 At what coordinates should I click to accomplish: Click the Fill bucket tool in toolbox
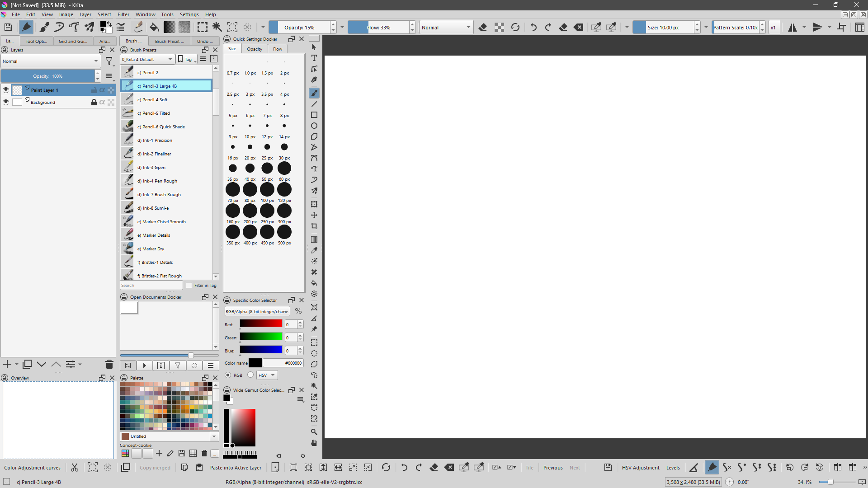pos(314,283)
